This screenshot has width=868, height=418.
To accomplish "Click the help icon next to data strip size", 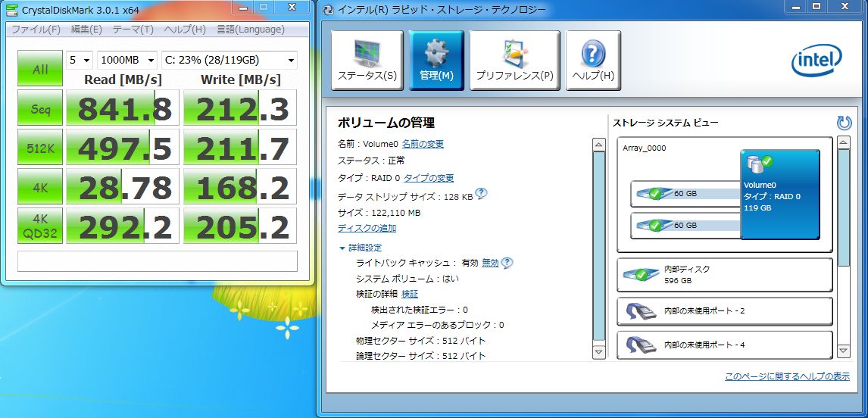I will 481,194.
